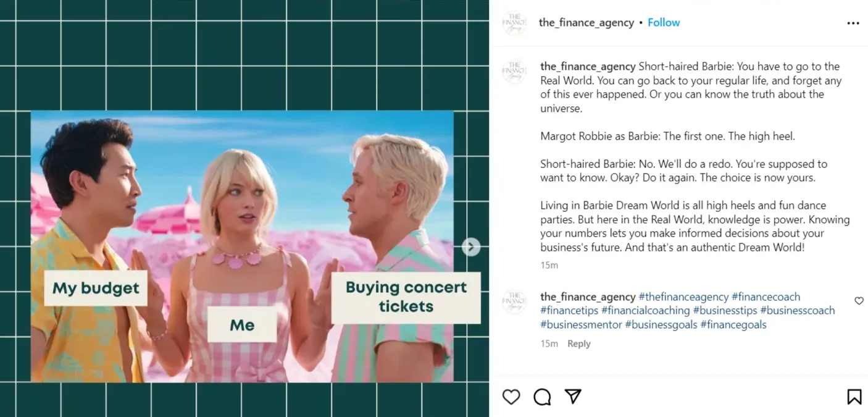Like the hashtag comment heart icon

[859, 301]
